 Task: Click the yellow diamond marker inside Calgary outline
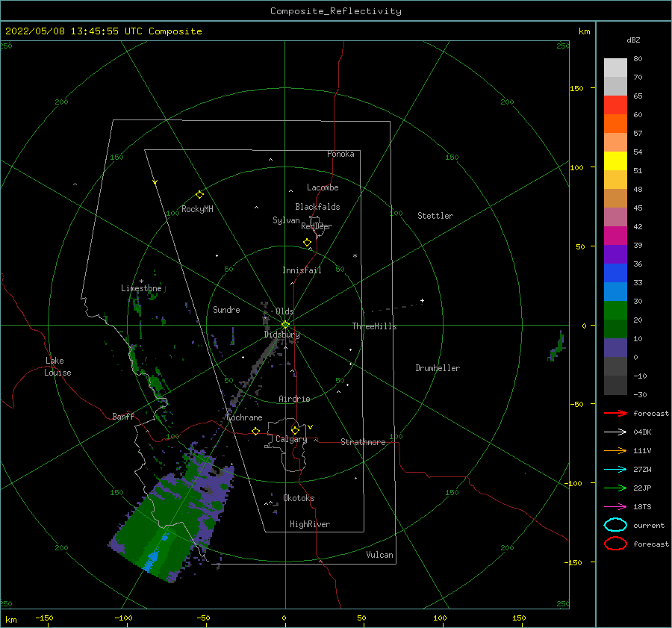click(x=295, y=430)
